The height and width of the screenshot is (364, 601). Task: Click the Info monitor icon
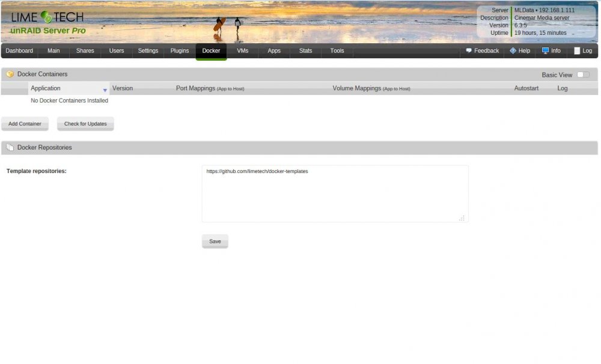(546, 50)
